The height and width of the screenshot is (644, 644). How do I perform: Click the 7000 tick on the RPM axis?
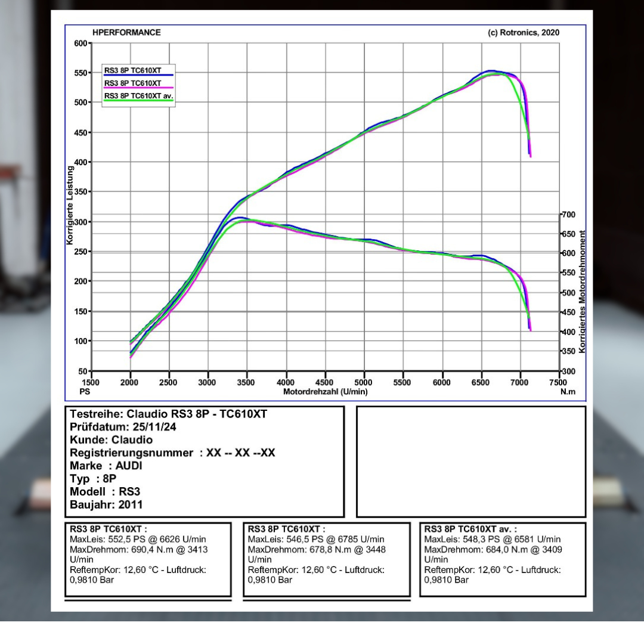tap(520, 382)
